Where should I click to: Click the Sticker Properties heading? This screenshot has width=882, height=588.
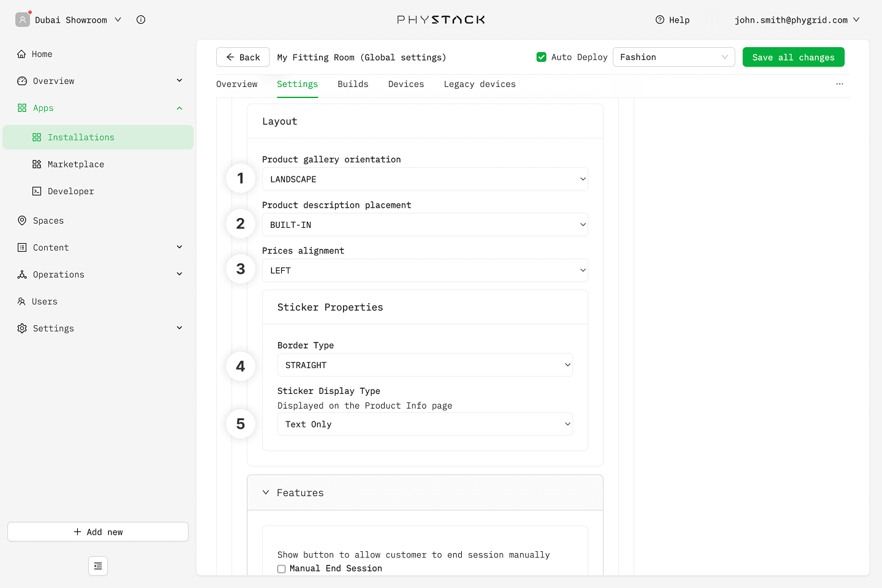(x=330, y=307)
